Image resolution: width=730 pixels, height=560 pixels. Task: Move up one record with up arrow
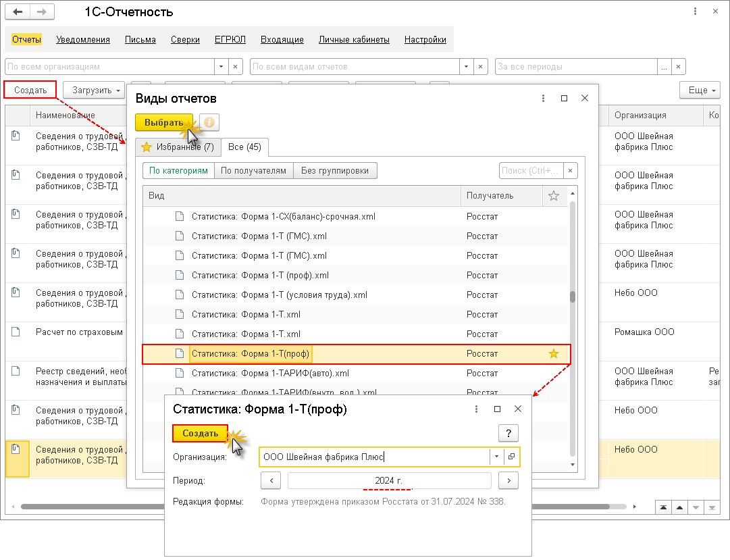pyautogui.click(x=679, y=507)
